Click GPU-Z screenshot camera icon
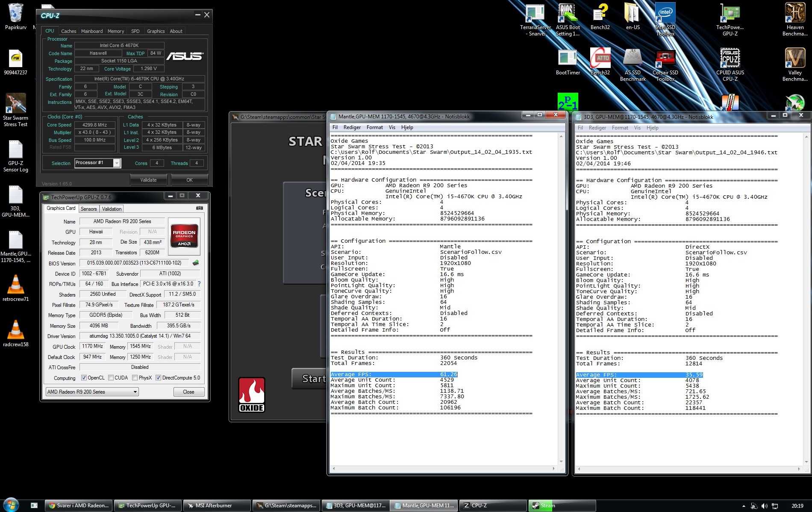This screenshot has height=512, width=812. click(200, 208)
